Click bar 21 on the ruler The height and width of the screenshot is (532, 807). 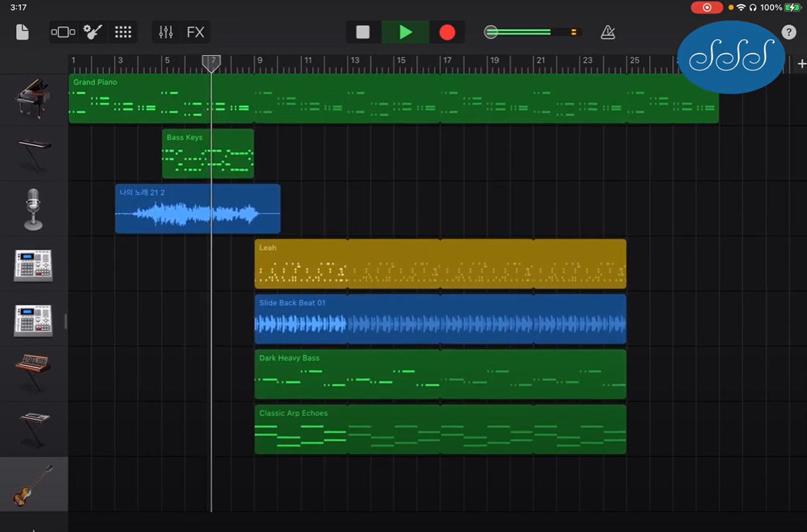(x=541, y=60)
